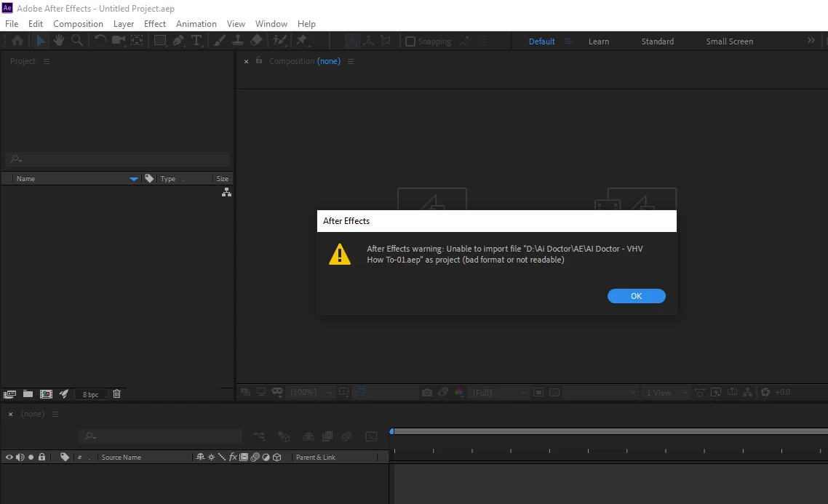Open the Animation menu
Screen dimensions: 828x504
tap(196, 24)
